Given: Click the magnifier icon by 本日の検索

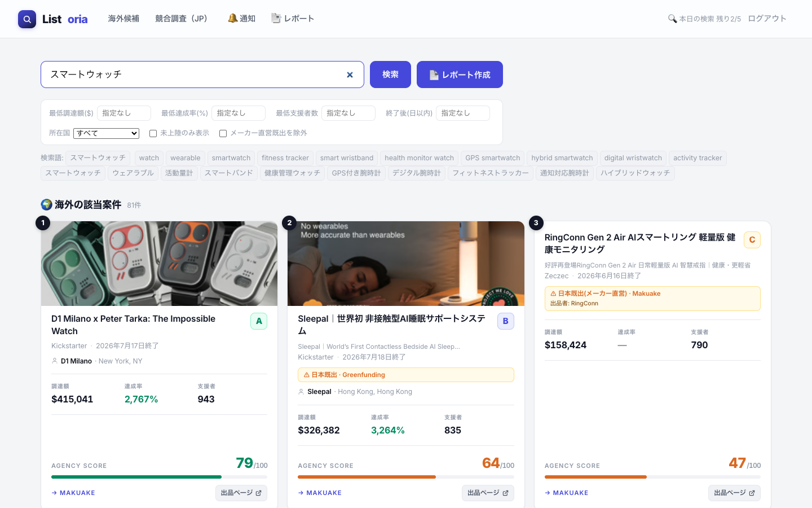Looking at the screenshot, I should coord(672,19).
